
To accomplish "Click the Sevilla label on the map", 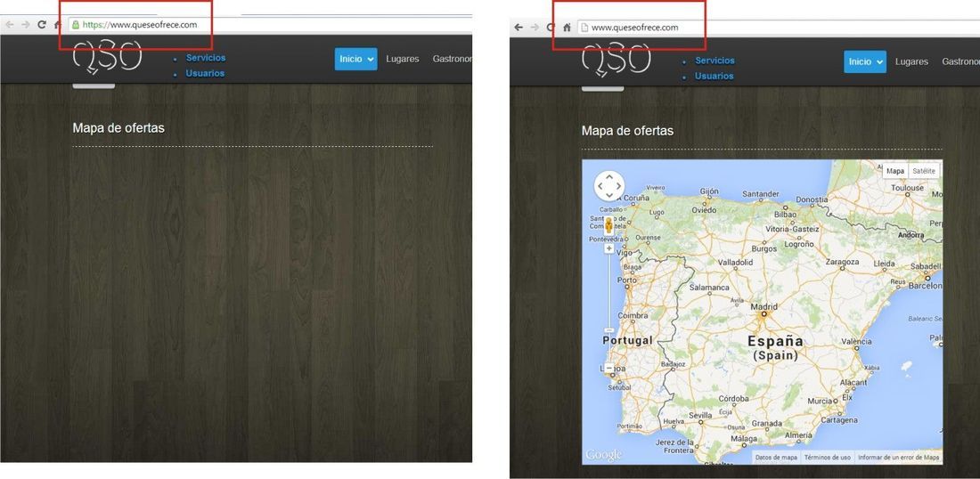I will point(700,415).
